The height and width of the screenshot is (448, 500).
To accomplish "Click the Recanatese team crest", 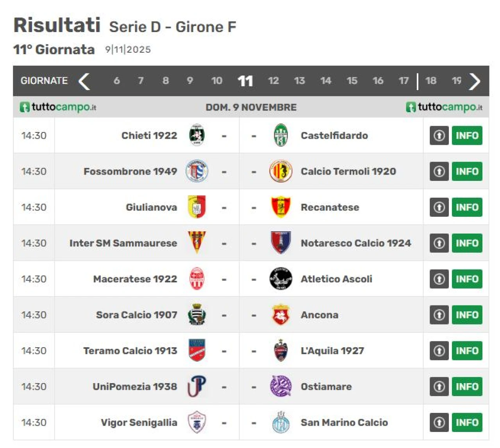I will coord(280,207).
